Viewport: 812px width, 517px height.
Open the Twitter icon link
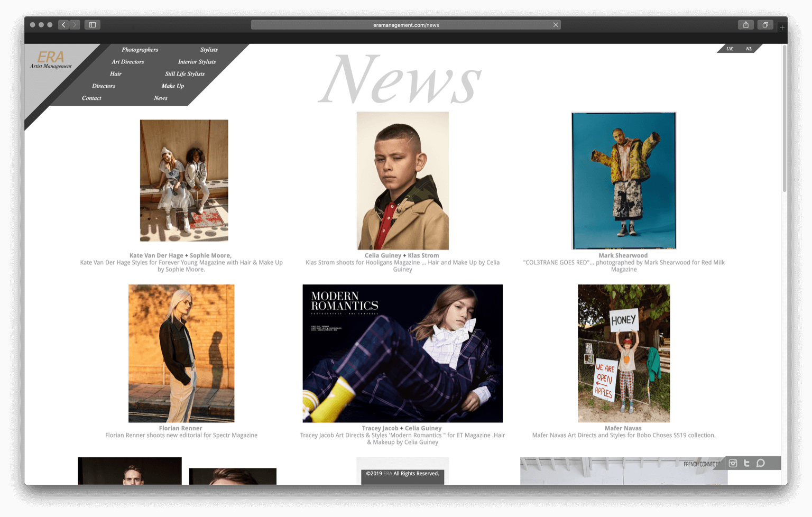(746, 463)
